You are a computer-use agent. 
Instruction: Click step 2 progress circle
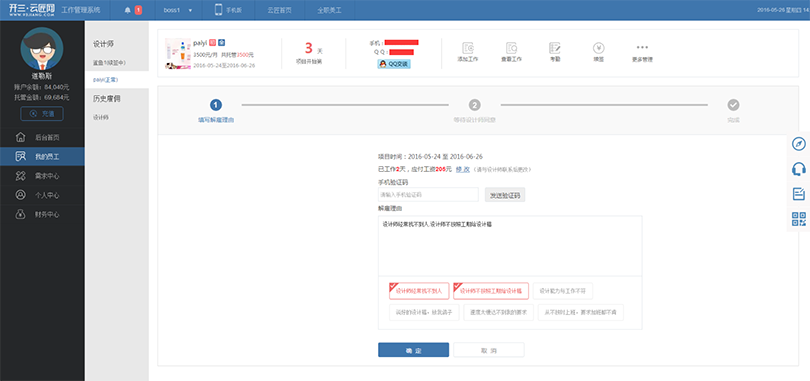pyautogui.click(x=475, y=105)
